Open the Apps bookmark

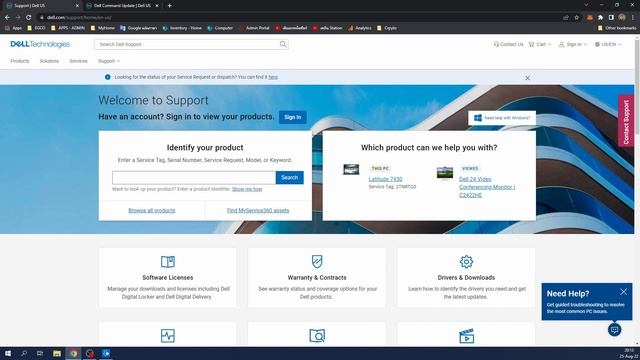tap(13, 28)
